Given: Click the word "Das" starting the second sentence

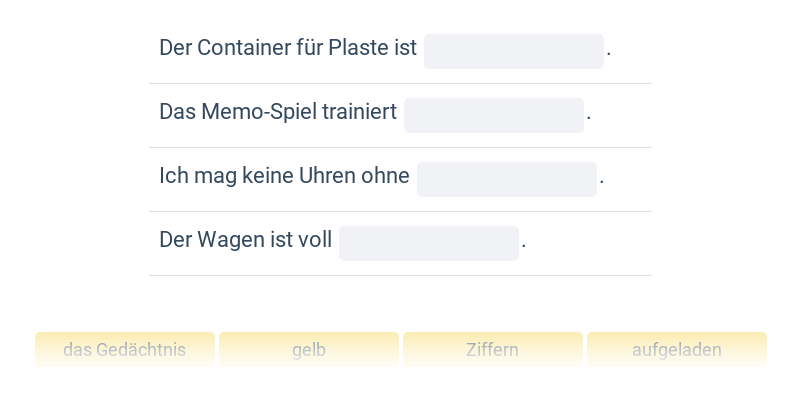Looking at the screenshot, I should click(x=177, y=112).
